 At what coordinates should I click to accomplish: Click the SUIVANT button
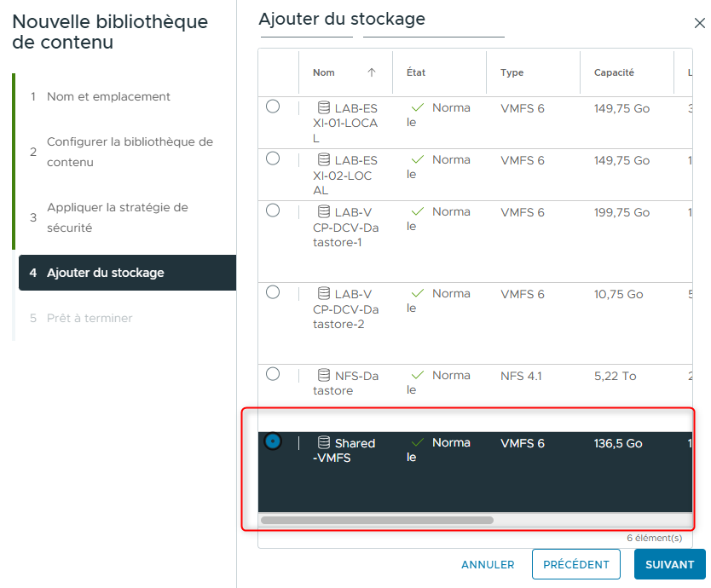click(x=670, y=564)
